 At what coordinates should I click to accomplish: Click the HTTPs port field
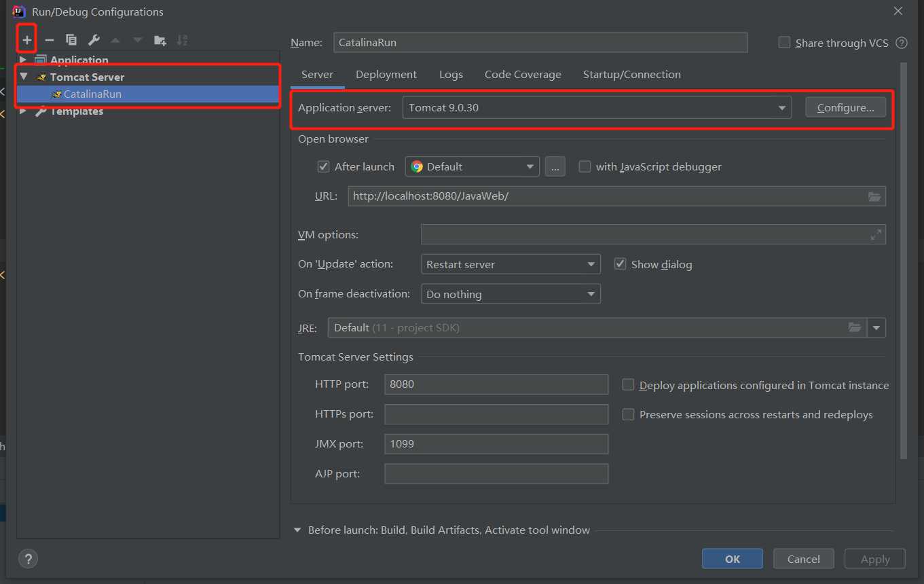(x=496, y=414)
